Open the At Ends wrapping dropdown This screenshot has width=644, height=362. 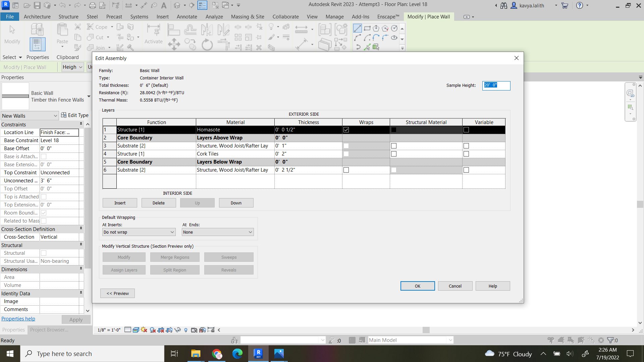point(218,232)
